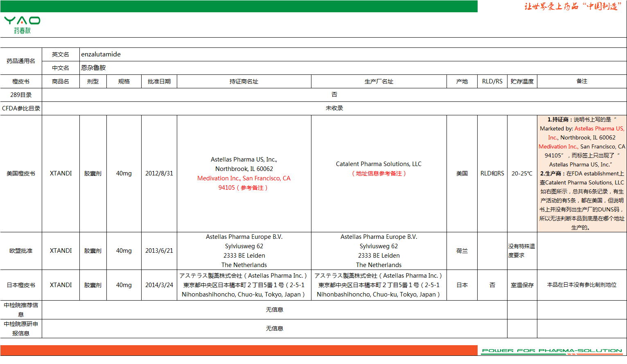Click the 室温保存 storage cell

522,285
